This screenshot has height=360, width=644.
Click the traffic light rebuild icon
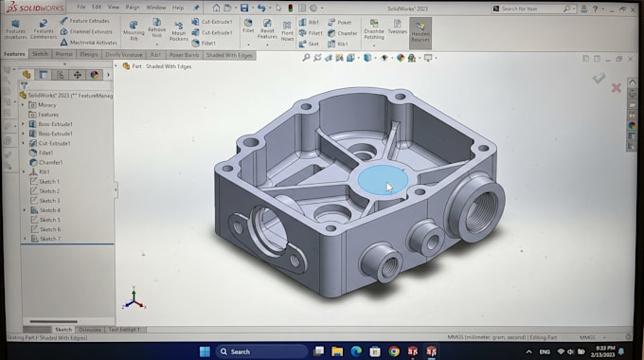tap(291, 8)
